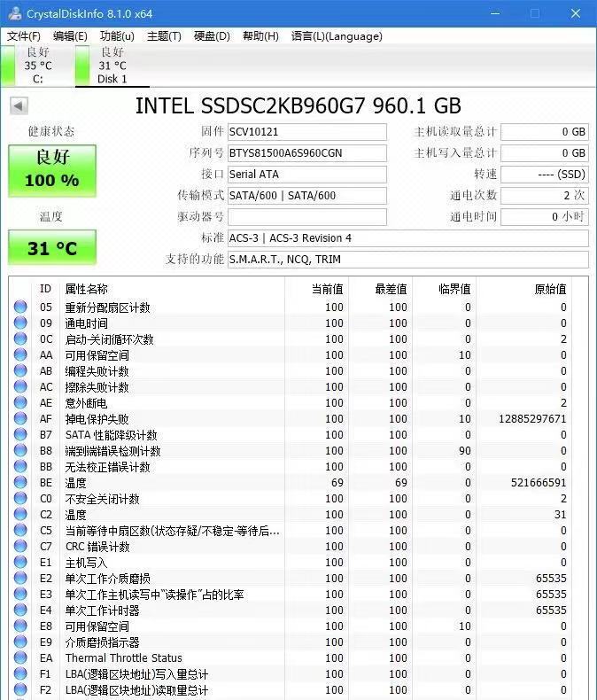Click status orb for attribute 05

(x=20, y=307)
